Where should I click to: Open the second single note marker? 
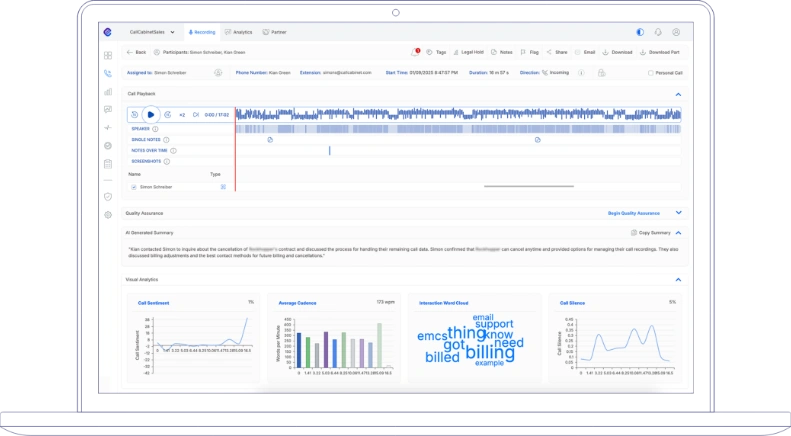pyautogui.click(x=537, y=140)
